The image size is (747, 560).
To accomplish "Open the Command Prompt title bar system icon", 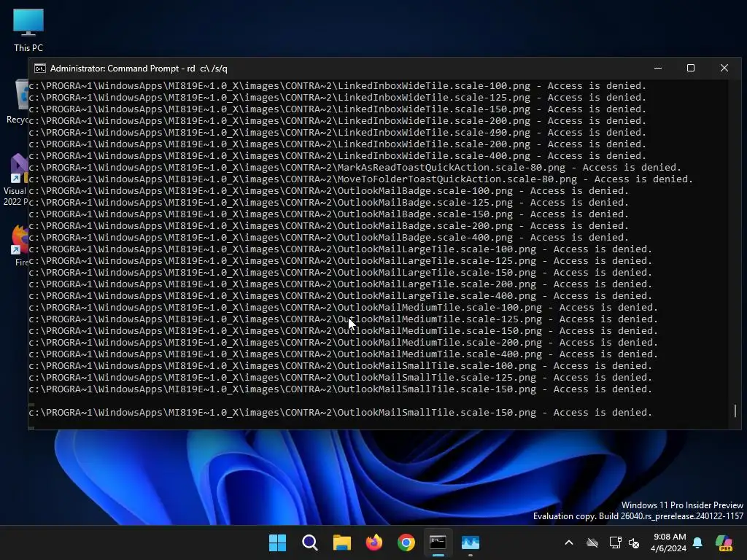I will click(x=40, y=69).
